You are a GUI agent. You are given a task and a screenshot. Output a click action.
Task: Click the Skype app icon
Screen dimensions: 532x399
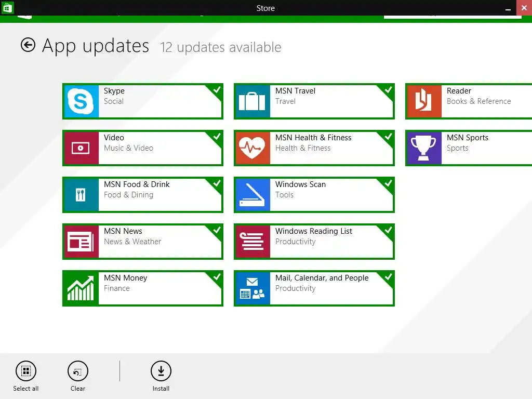(x=81, y=101)
